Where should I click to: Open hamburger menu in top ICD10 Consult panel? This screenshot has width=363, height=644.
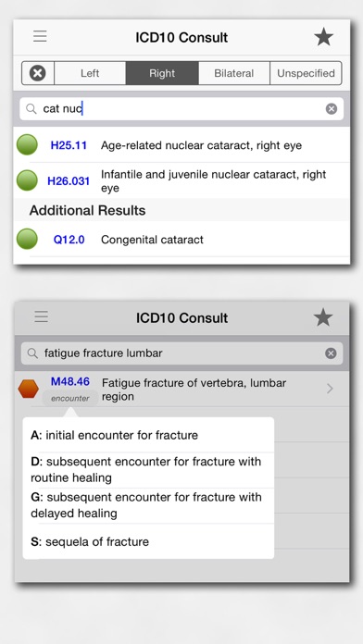pyautogui.click(x=40, y=36)
